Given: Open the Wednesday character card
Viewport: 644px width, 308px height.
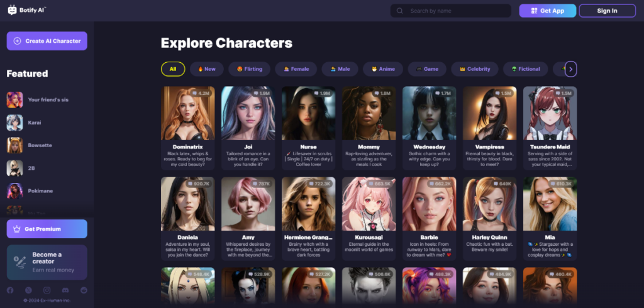Looking at the screenshot, I should point(429,128).
